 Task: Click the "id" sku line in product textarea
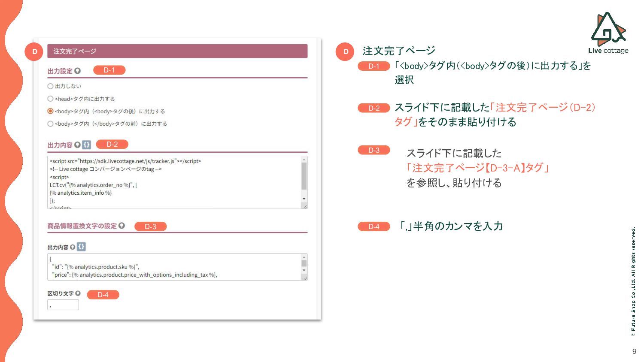pyautogui.click(x=95, y=267)
